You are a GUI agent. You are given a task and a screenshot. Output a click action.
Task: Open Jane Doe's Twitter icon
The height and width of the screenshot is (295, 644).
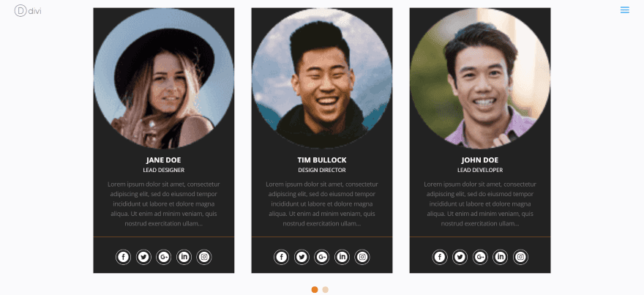[143, 257]
